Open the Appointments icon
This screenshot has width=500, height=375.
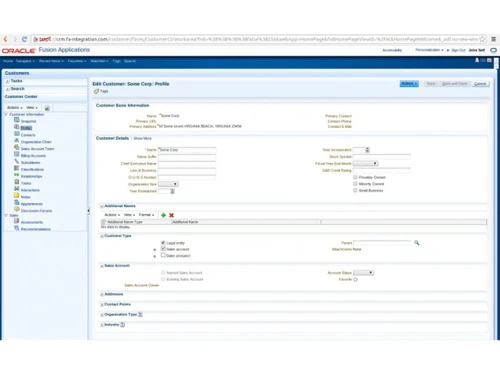(17, 203)
